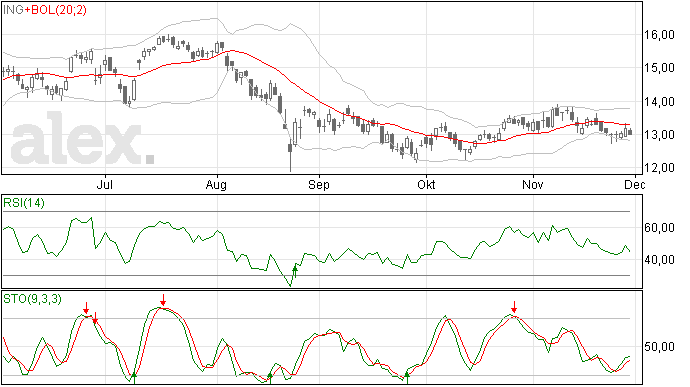Click the ING ticker label
The width and height of the screenshot is (690, 387).
click(x=14, y=10)
